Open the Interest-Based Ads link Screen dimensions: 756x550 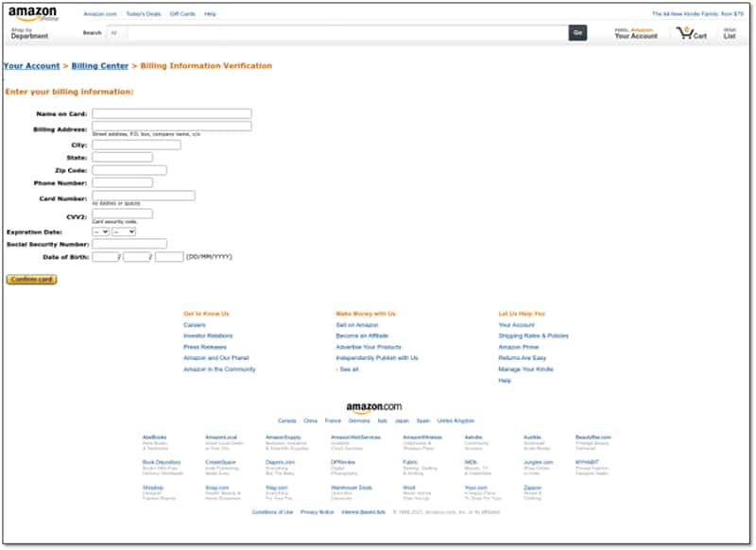coord(363,512)
